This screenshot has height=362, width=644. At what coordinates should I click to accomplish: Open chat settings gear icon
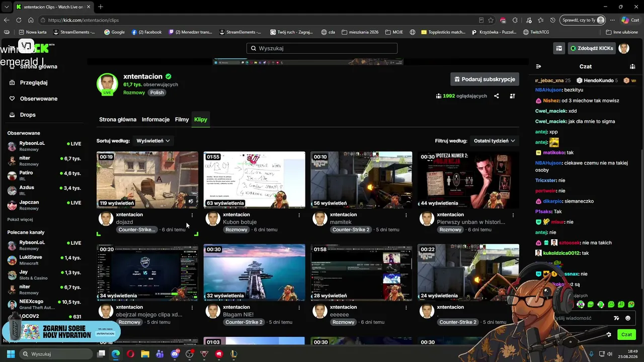[x=609, y=334]
